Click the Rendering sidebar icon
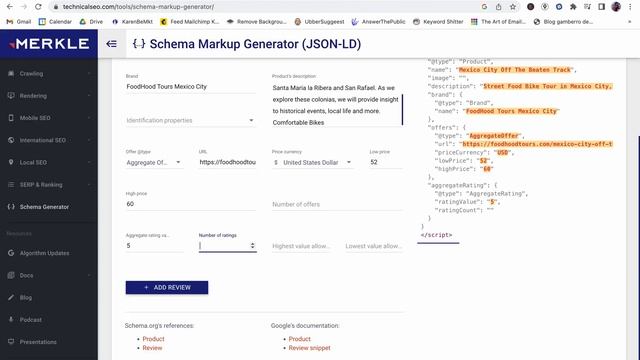Image resolution: width=640 pixels, height=360 pixels. (x=11, y=96)
